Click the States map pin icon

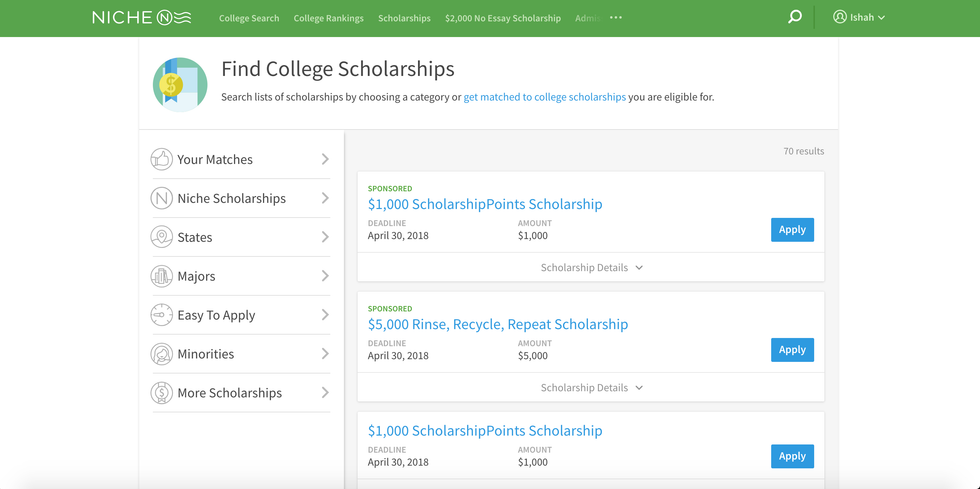161,237
